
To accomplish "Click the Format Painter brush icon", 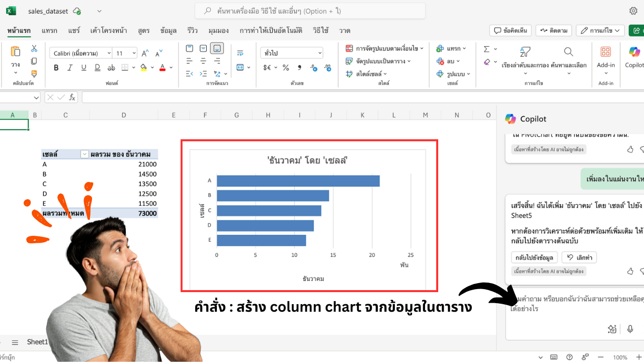I will [x=34, y=74].
